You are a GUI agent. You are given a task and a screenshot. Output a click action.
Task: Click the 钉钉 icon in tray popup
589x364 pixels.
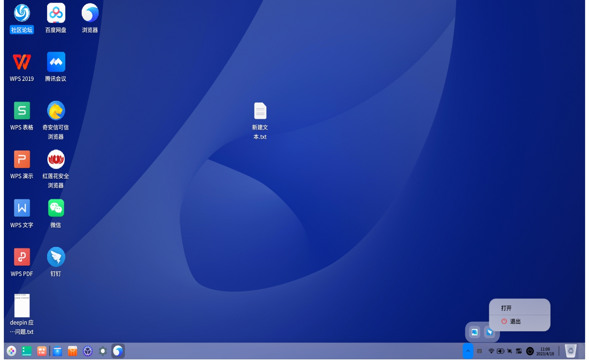pyautogui.click(x=490, y=332)
